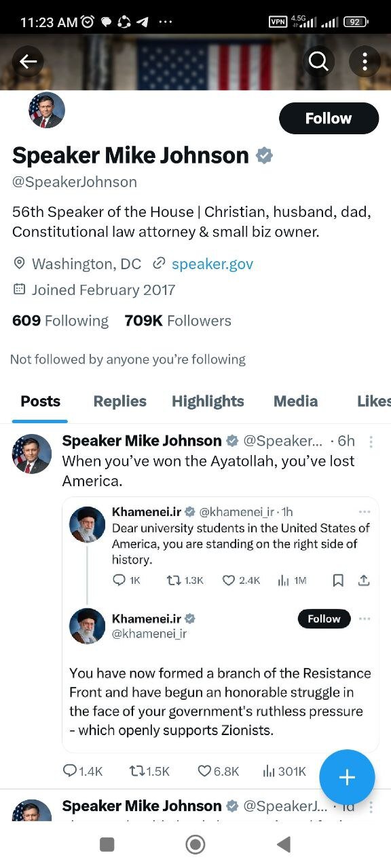Open the speaker.gov link
This screenshot has width=391, height=868.
tap(212, 264)
